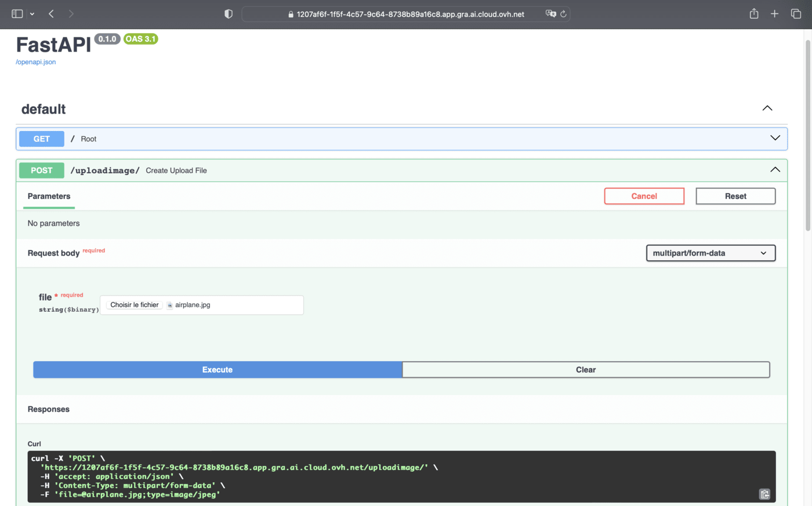
Task: Collapse the default section chevron
Action: point(767,108)
